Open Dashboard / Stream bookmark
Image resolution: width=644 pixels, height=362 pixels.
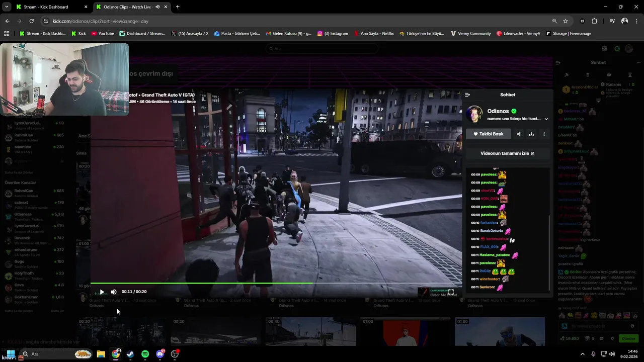[142, 34]
